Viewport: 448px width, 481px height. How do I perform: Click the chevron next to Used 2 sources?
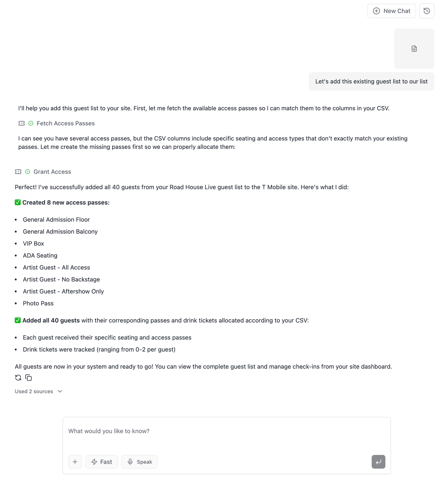(x=60, y=391)
